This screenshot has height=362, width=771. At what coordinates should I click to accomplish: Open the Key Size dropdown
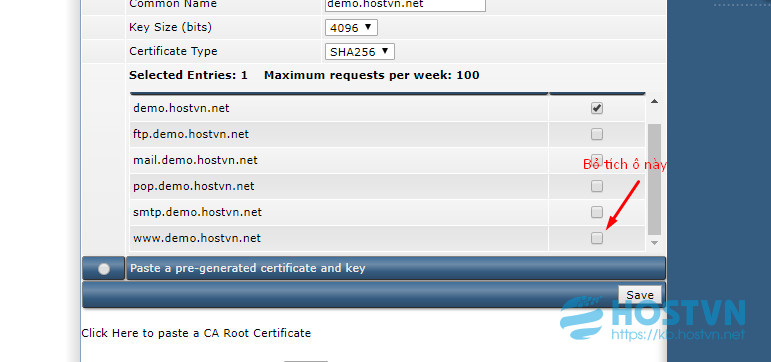coord(351,28)
